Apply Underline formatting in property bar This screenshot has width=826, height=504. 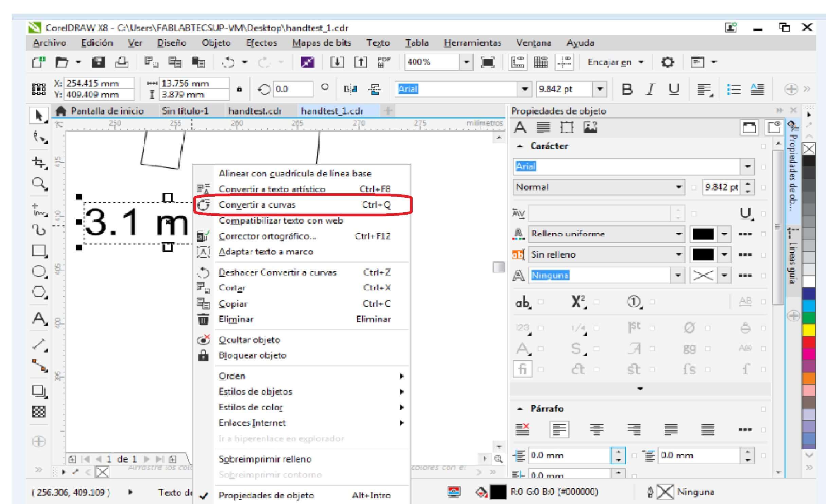(674, 89)
